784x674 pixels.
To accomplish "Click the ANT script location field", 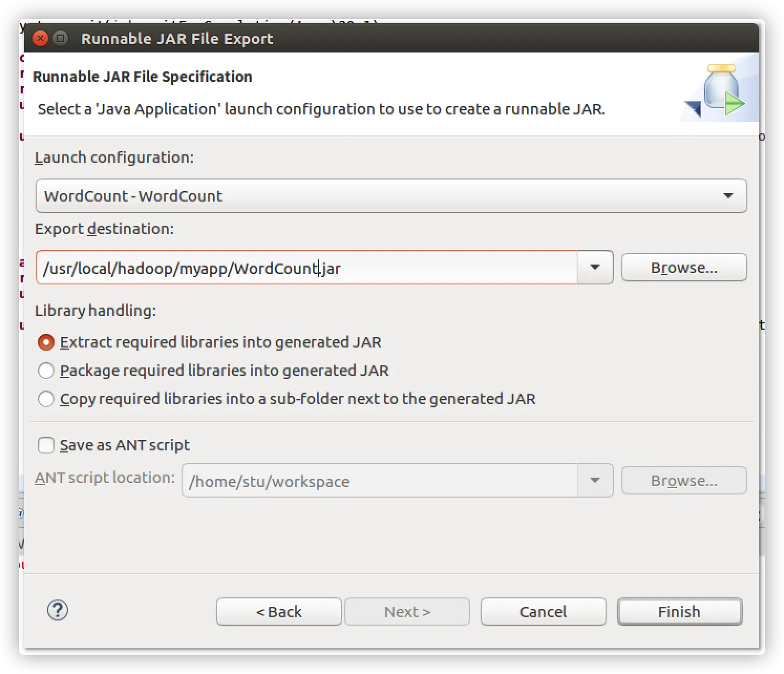I will tap(379, 481).
